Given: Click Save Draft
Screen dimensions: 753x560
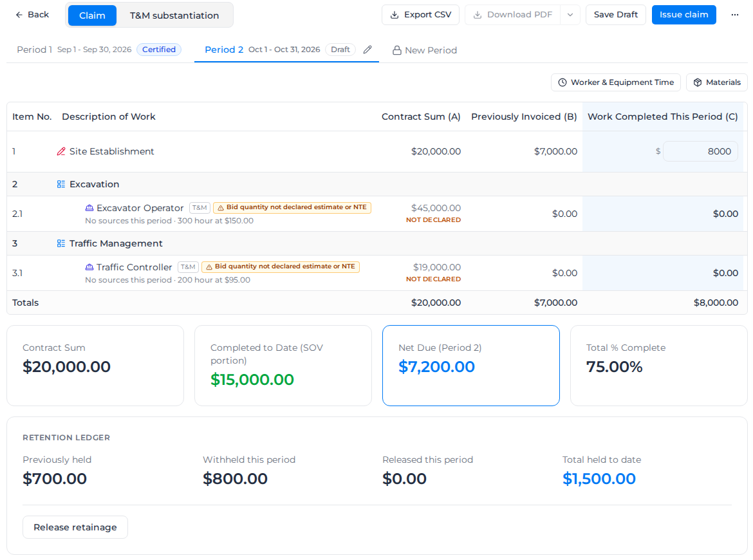Looking at the screenshot, I should (616, 15).
